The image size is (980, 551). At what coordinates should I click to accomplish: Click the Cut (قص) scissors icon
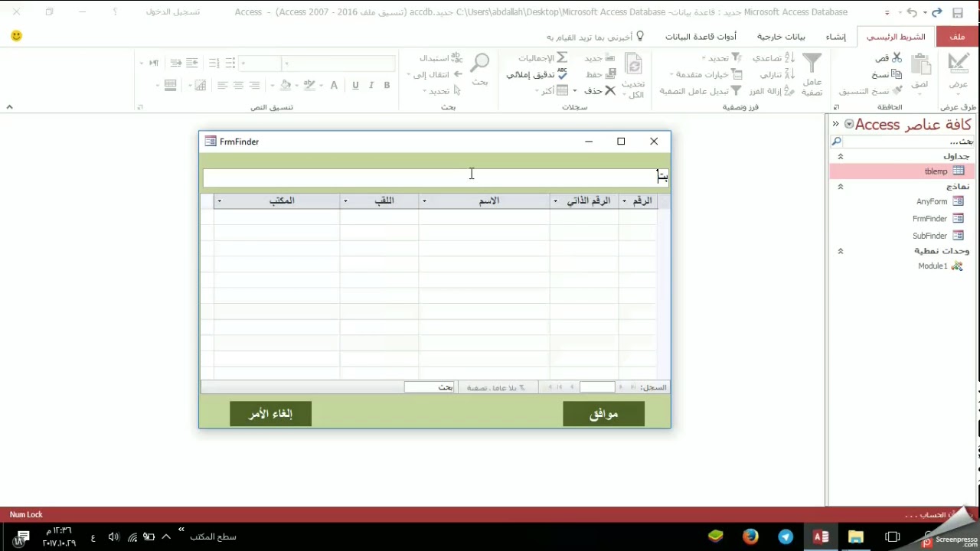[897, 58]
